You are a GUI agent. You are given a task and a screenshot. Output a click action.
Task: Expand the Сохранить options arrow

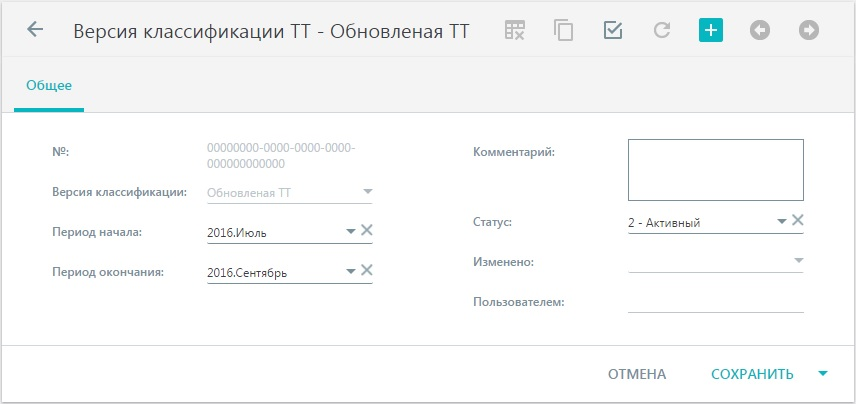(x=823, y=374)
